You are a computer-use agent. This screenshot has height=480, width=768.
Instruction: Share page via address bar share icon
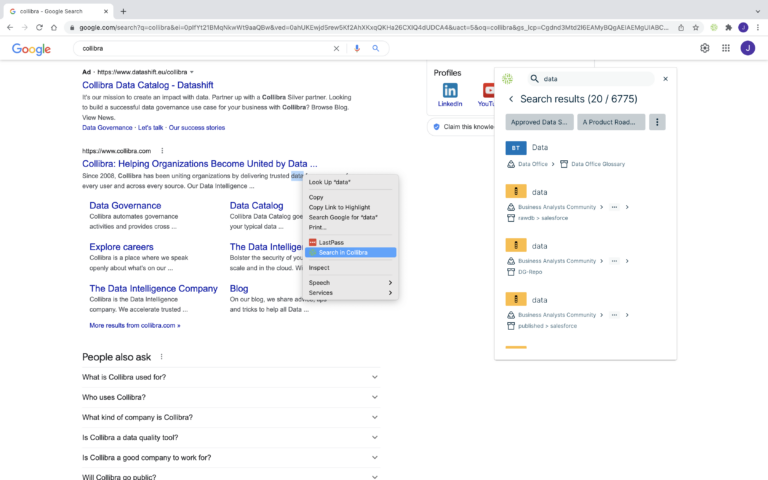tap(681, 27)
